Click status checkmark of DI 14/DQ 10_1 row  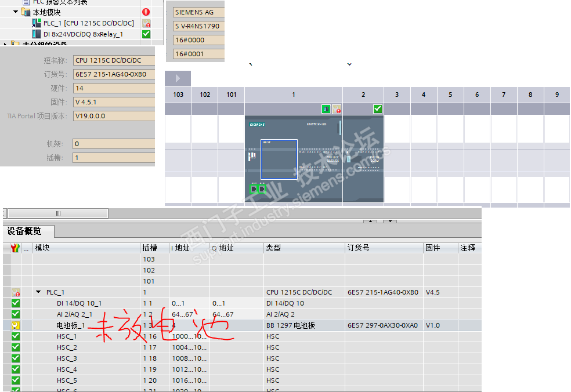[x=16, y=303]
